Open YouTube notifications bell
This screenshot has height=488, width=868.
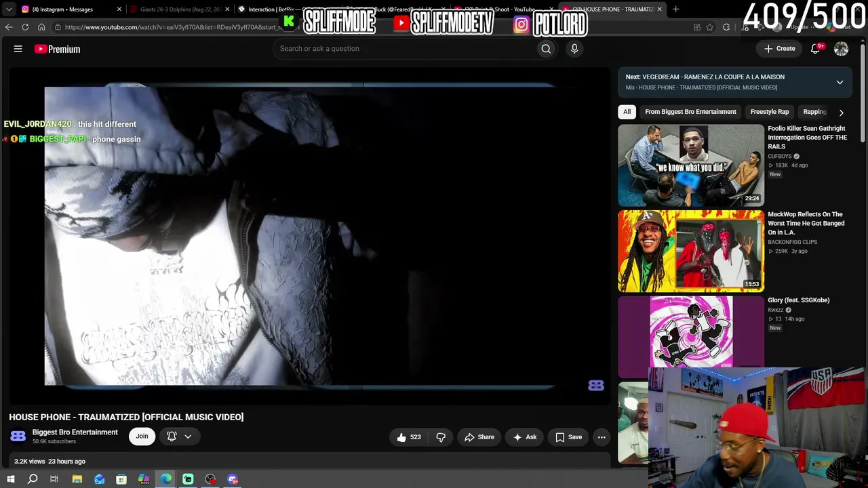pos(816,49)
